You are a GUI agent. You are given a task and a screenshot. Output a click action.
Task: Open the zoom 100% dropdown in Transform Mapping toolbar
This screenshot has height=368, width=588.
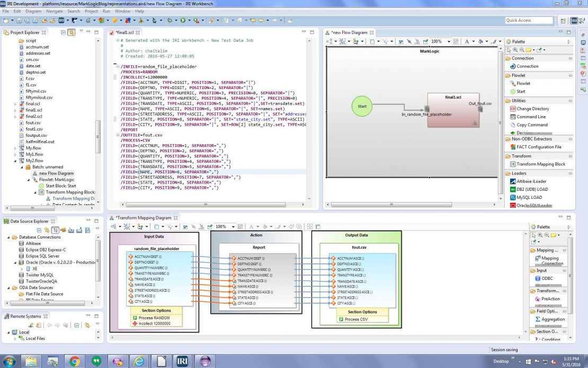coord(233,226)
